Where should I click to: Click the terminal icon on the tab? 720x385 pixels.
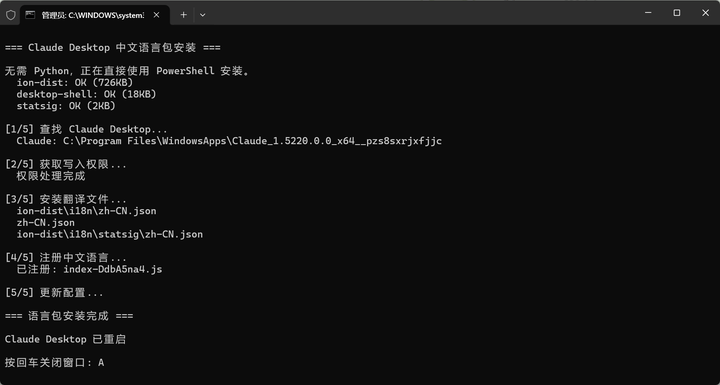coord(30,15)
